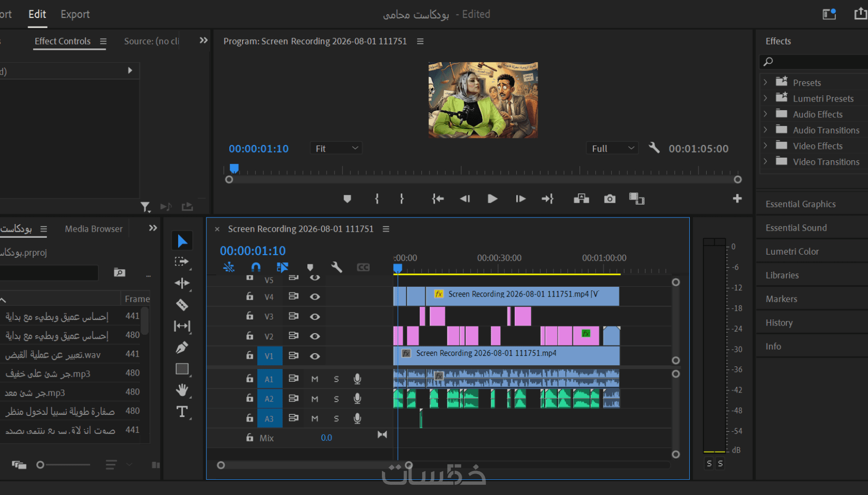
Task: Select the Ripple Edit tool
Action: [182, 283]
